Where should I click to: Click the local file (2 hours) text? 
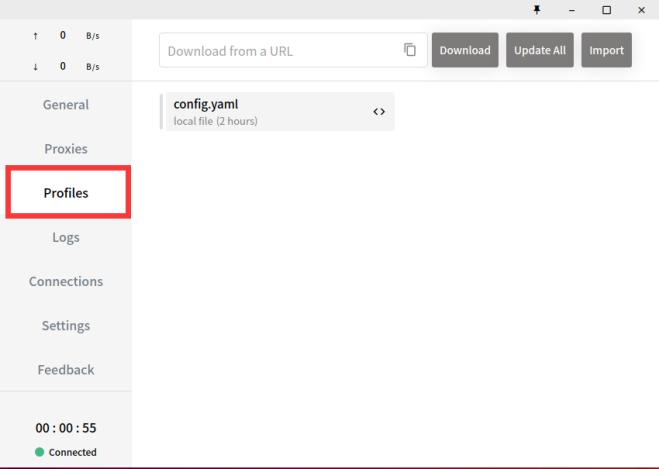[x=216, y=121]
